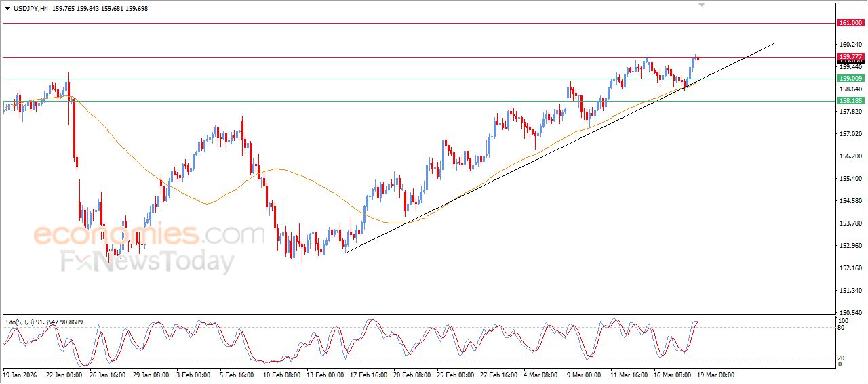Click the 19 Mar 00:00 date label
This screenshot has width=868, height=384.
coord(717,374)
